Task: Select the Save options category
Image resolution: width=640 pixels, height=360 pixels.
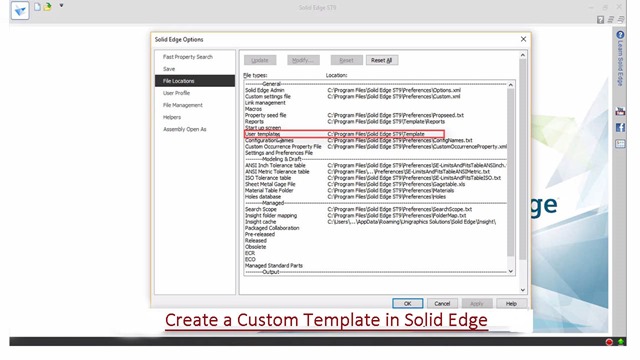Action: (195, 69)
